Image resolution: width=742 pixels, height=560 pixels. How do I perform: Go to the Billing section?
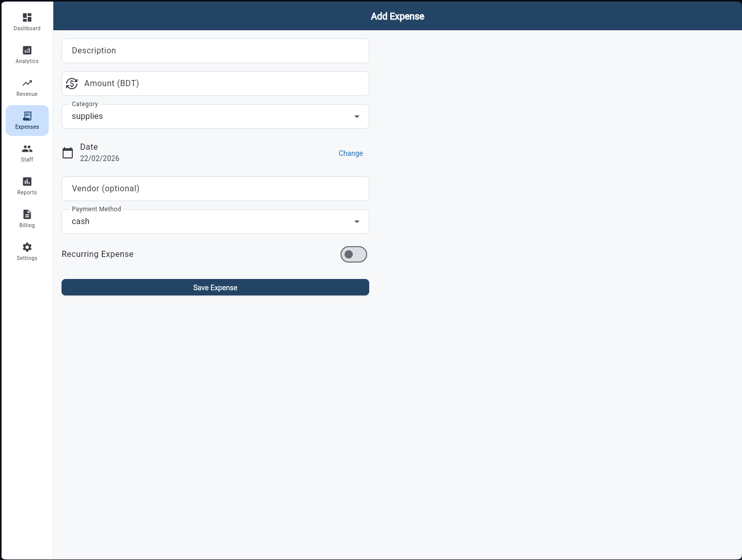coord(27,219)
